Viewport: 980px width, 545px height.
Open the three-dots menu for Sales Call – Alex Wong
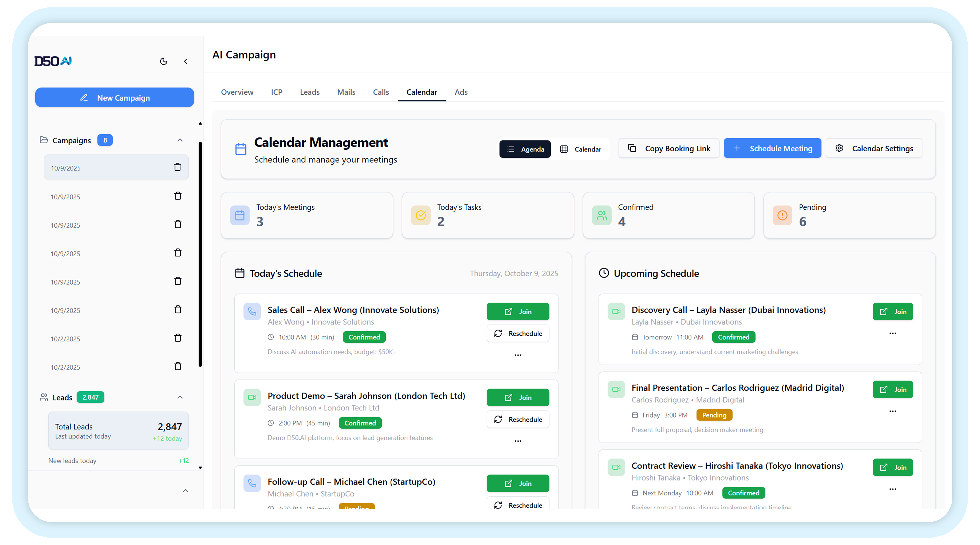click(518, 355)
